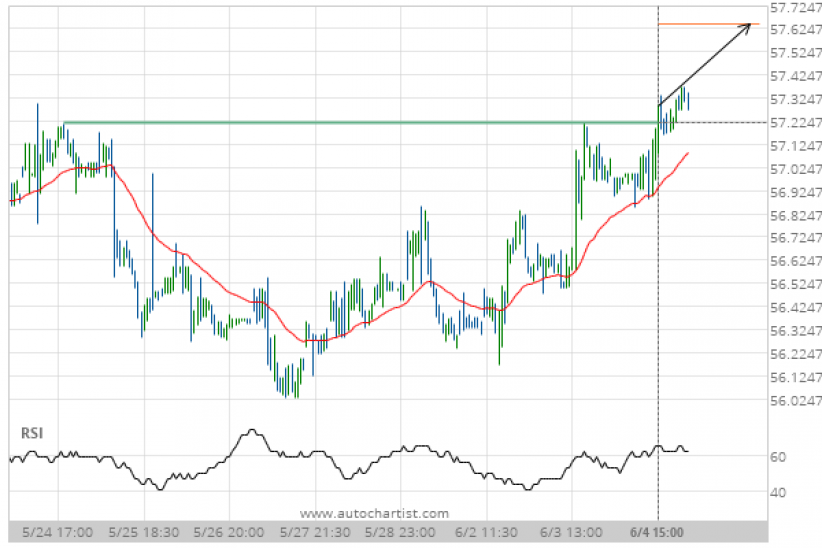Click the bold 6/4 15:00 time label
The height and width of the screenshot is (548, 822).
click(657, 533)
